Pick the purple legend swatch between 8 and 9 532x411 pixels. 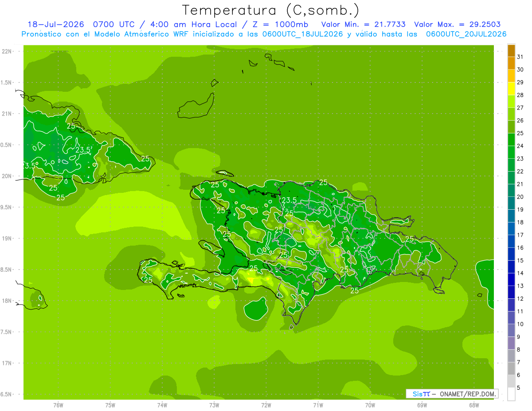coord(511,343)
